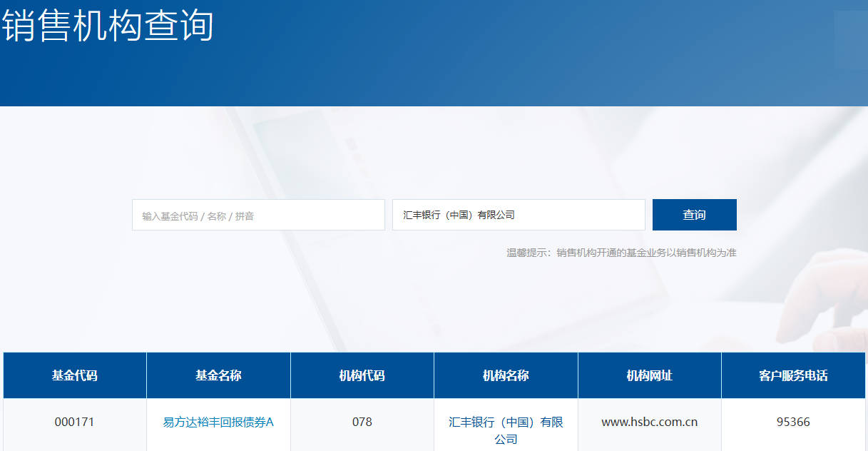The width and height of the screenshot is (868, 451).
Task: Select the institution code cell 078
Action: coord(362,425)
